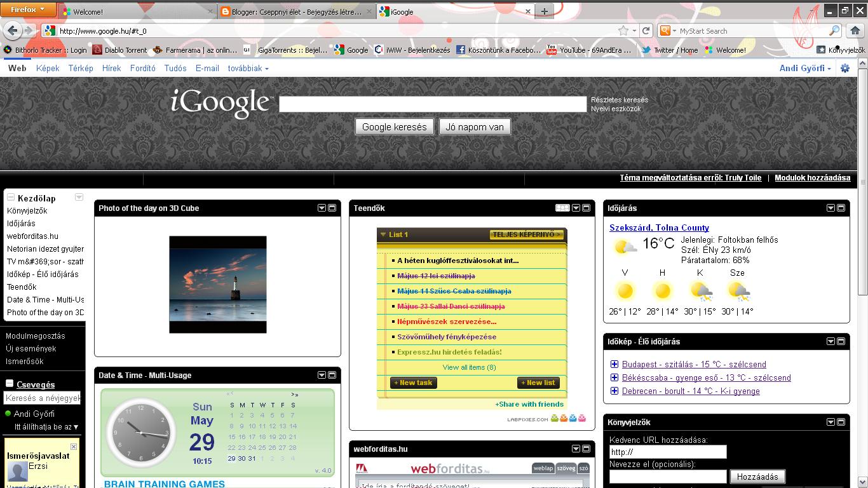Maximize the Időkép gadget
This screenshot has height=488, width=868.
point(841,341)
